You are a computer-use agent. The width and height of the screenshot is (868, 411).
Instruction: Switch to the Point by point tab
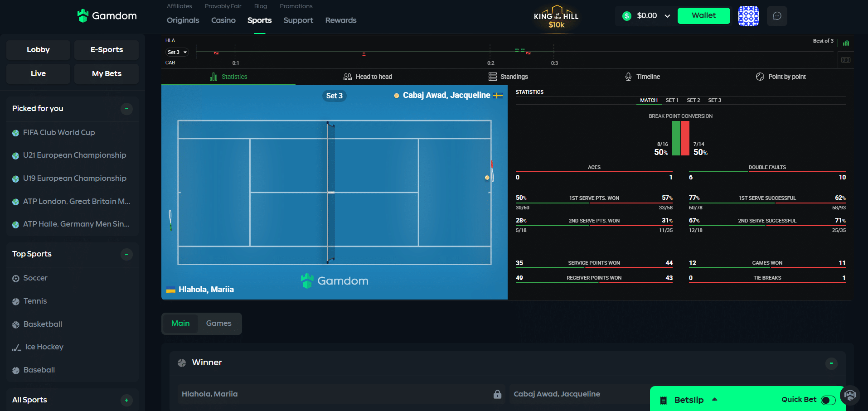point(781,77)
